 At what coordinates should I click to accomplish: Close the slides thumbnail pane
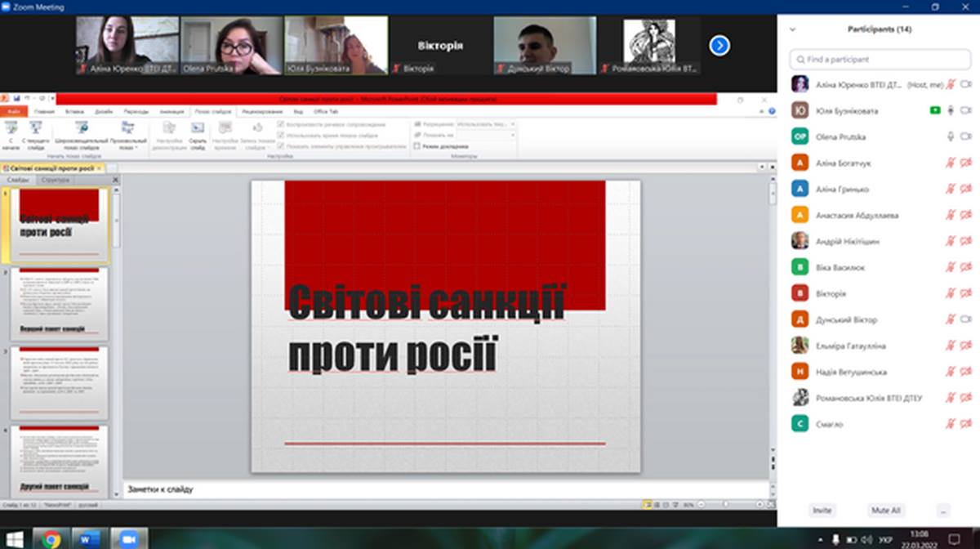[x=115, y=180]
